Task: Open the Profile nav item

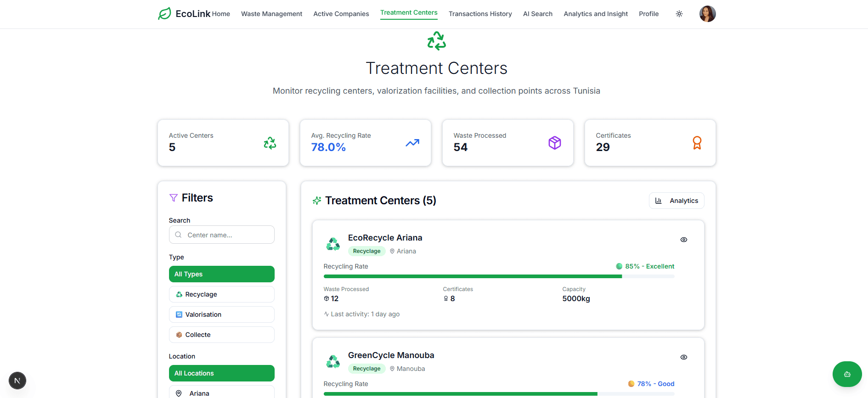Action: pos(649,14)
